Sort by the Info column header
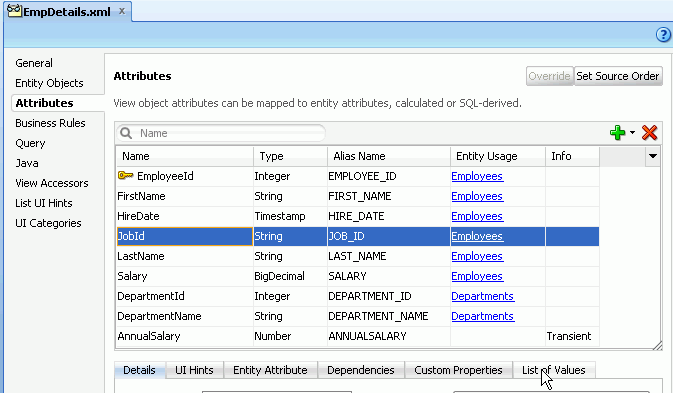The image size is (673, 393). point(572,156)
